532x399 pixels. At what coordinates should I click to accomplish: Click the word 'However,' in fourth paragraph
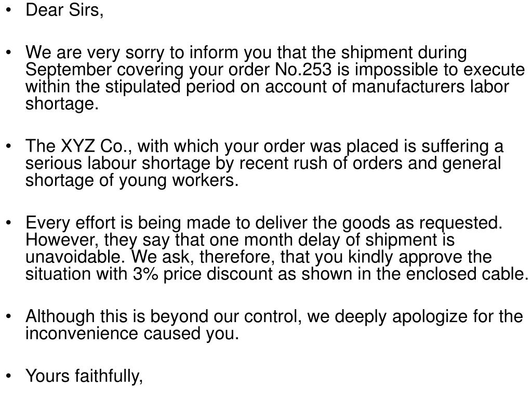(62, 240)
